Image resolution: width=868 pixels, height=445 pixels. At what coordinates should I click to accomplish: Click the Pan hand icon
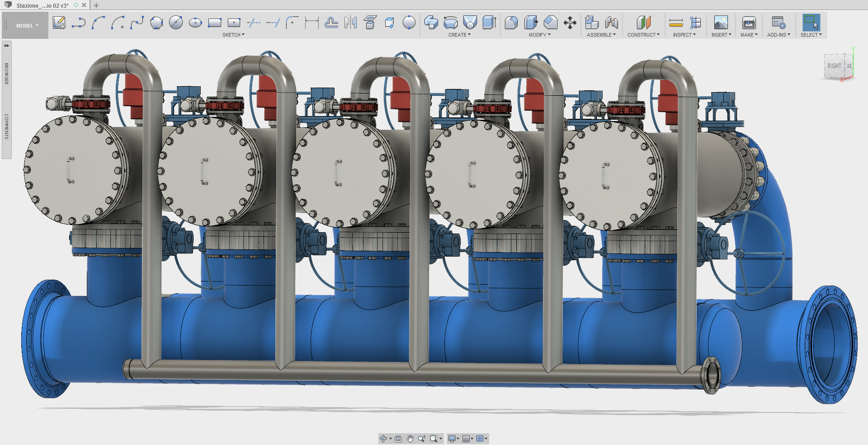[410, 439]
